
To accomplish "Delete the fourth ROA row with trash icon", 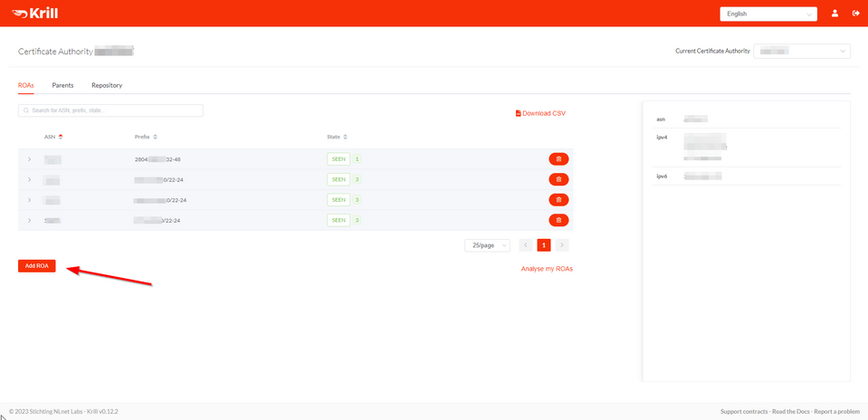I will 558,220.
